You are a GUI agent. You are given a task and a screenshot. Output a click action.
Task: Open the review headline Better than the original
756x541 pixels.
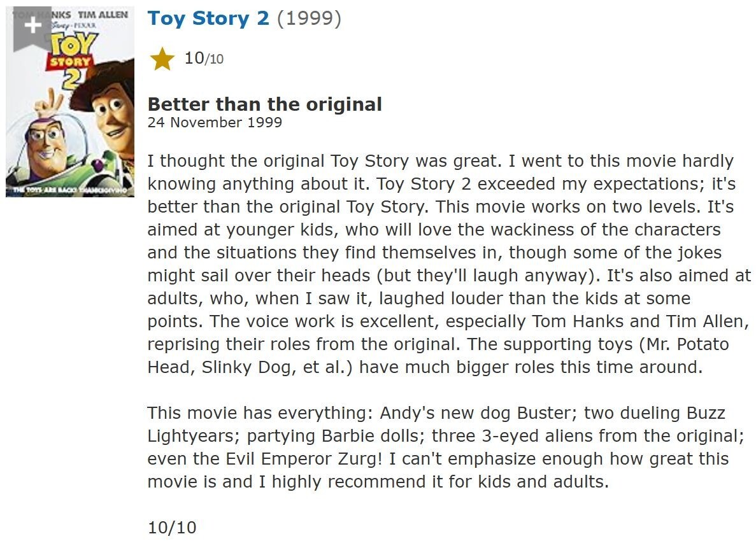264,104
